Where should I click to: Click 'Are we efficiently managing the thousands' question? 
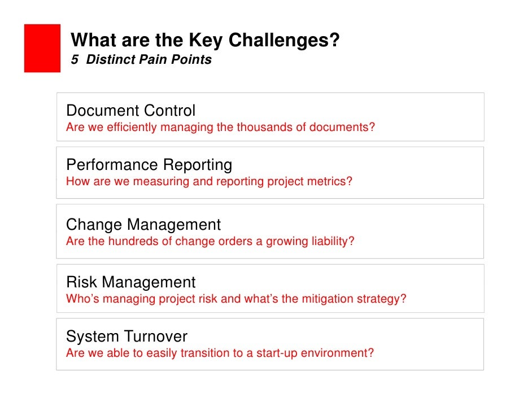[220, 127]
